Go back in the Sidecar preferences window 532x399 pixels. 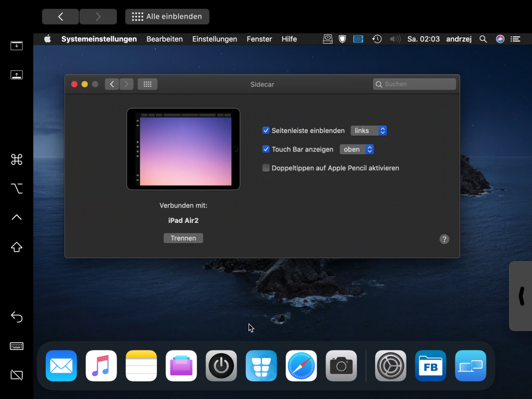(112, 84)
